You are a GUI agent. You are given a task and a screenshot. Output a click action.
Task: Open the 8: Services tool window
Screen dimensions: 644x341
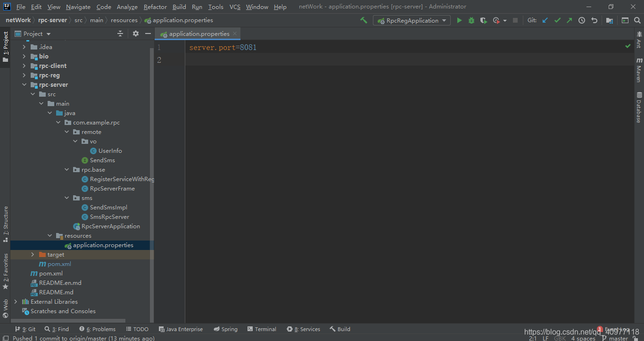point(304,329)
